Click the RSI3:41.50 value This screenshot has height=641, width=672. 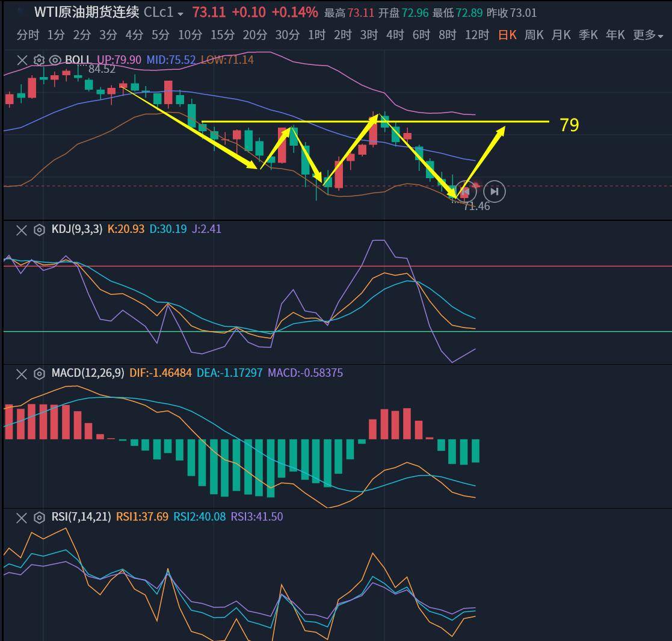[x=257, y=516]
